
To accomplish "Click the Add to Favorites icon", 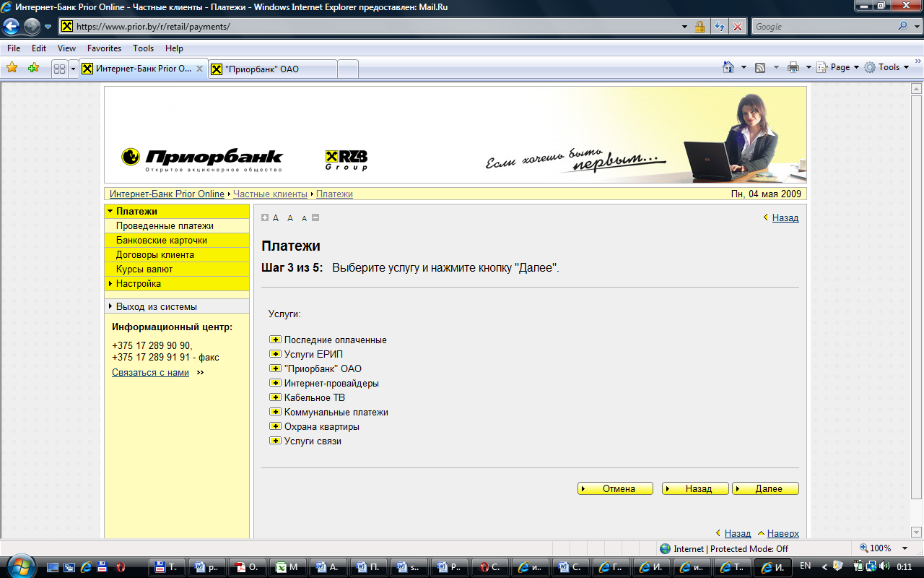I will tap(33, 68).
